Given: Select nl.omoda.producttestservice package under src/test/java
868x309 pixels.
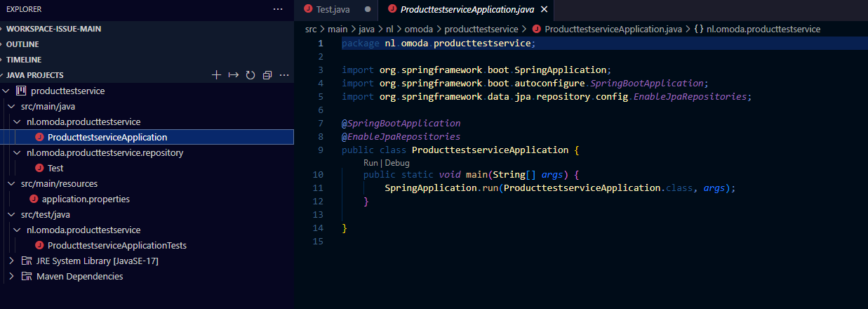Looking at the screenshot, I should click(x=84, y=230).
